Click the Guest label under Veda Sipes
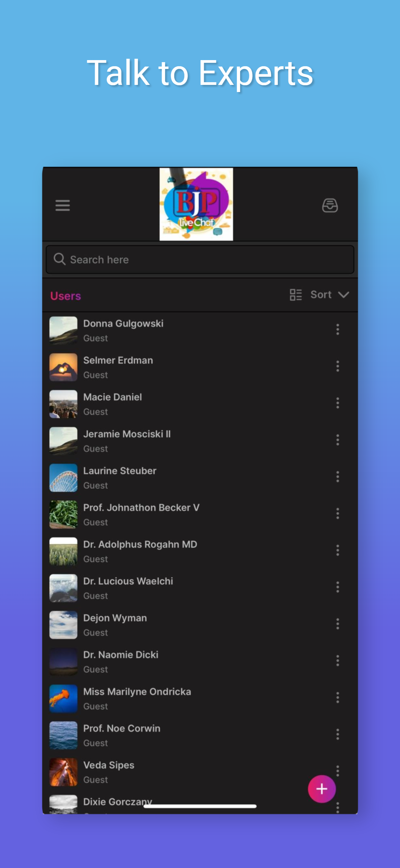 pyautogui.click(x=96, y=780)
